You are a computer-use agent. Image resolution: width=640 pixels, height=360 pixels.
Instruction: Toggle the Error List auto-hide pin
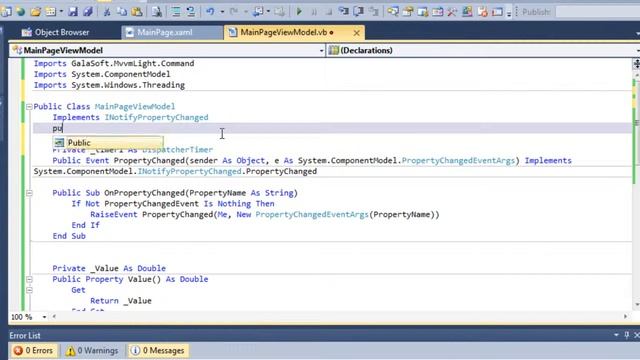coord(627,335)
